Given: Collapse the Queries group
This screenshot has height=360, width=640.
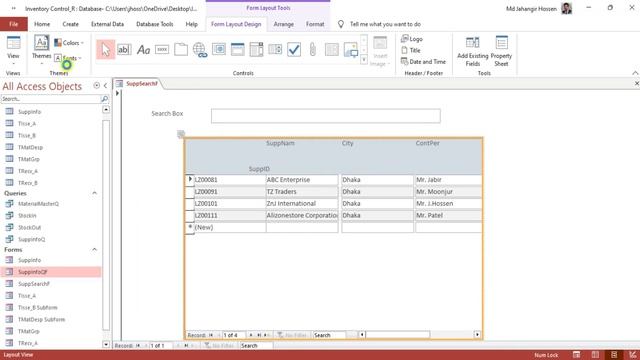Looking at the screenshot, I should pos(95,193).
